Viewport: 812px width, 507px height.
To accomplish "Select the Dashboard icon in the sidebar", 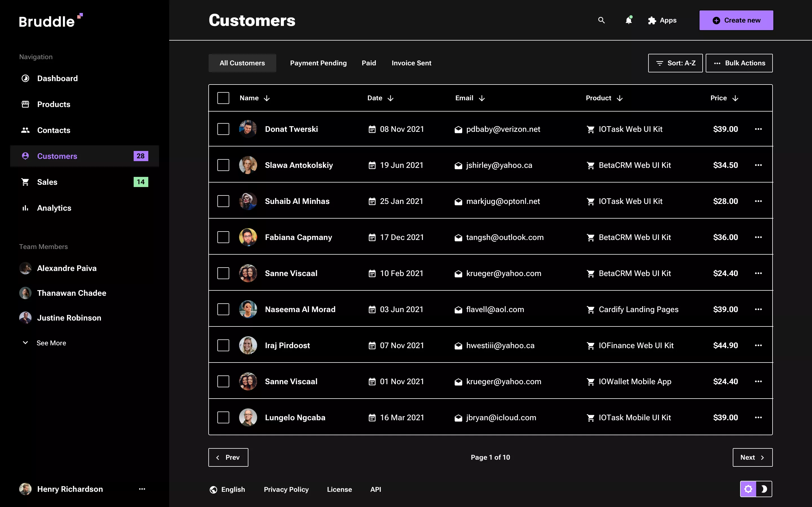I will (25, 78).
